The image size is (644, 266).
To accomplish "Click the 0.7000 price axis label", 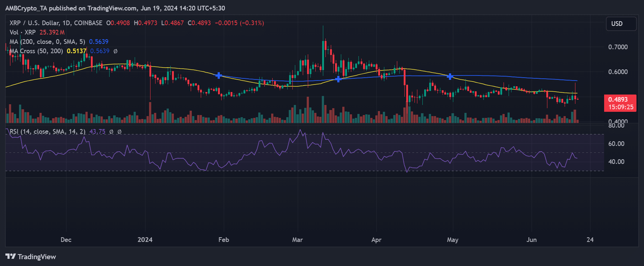I will (618, 47).
